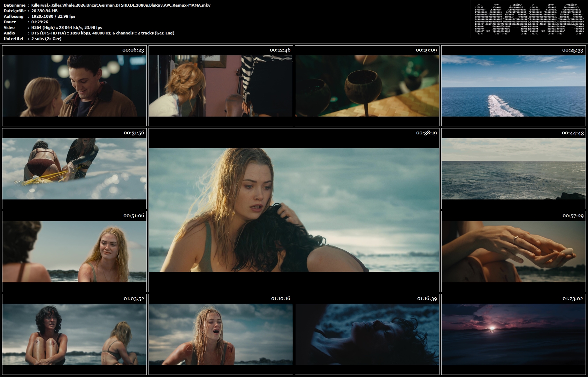This screenshot has width=588, height=377.
Task: Click the Dauer label
Action: [x=9, y=22]
